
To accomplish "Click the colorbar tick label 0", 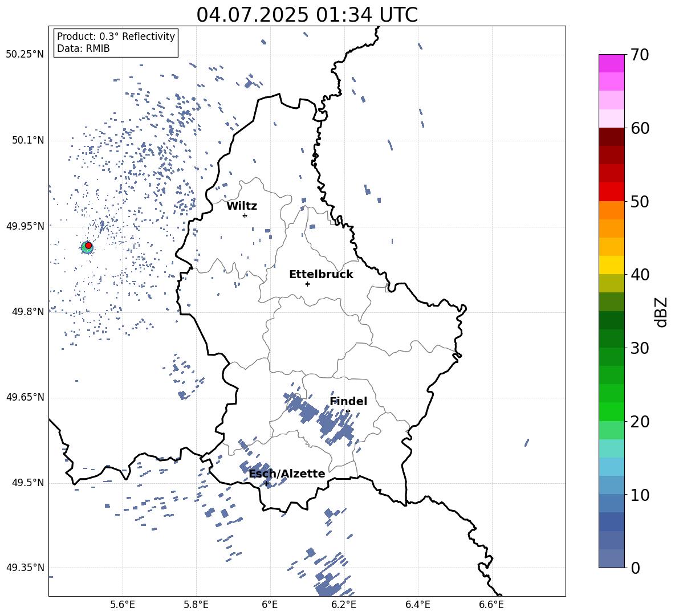I will pyautogui.click(x=635, y=568).
